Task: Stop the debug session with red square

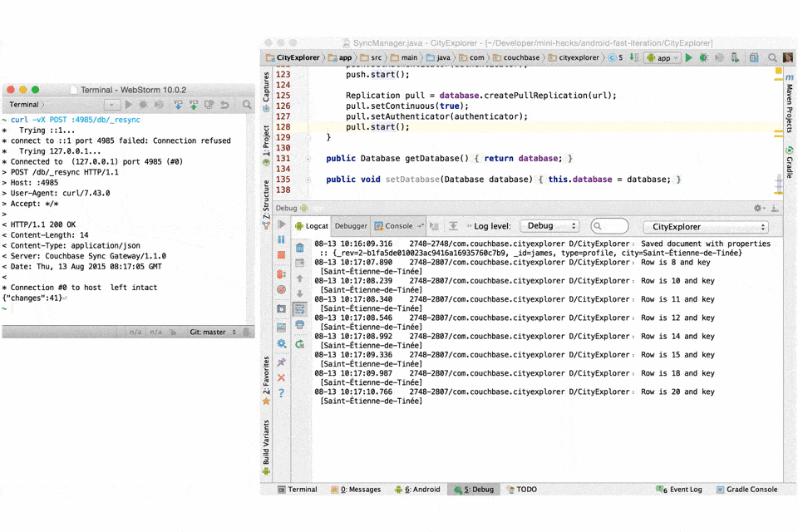Action: [282, 255]
